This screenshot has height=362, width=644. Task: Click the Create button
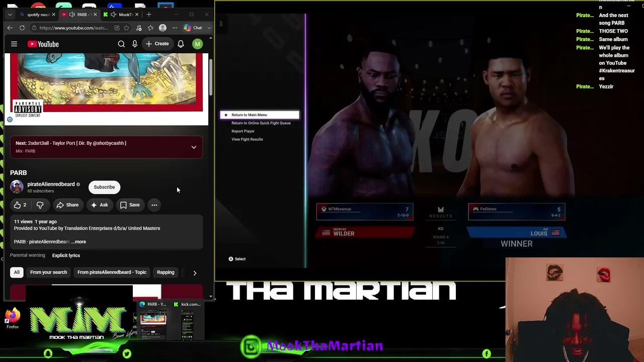(x=157, y=44)
